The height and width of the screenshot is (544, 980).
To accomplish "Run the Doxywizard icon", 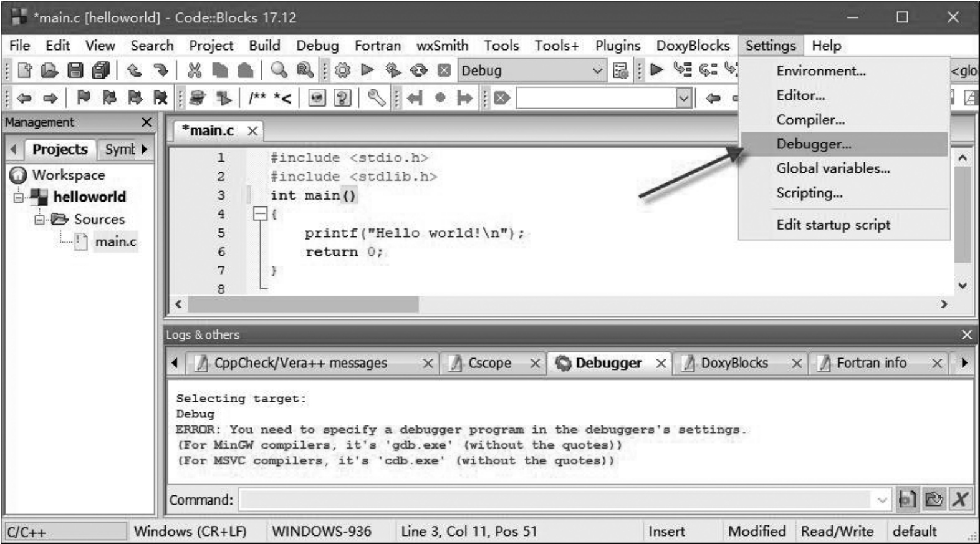I will click(x=198, y=97).
